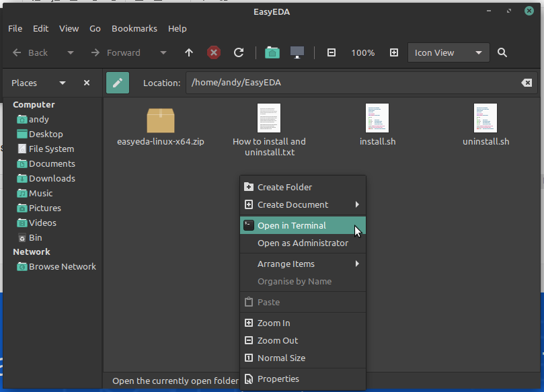This screenshot has width=544, height=392.
Task: Select Downloads in the sidebar
Action: (x=46, y=179)
